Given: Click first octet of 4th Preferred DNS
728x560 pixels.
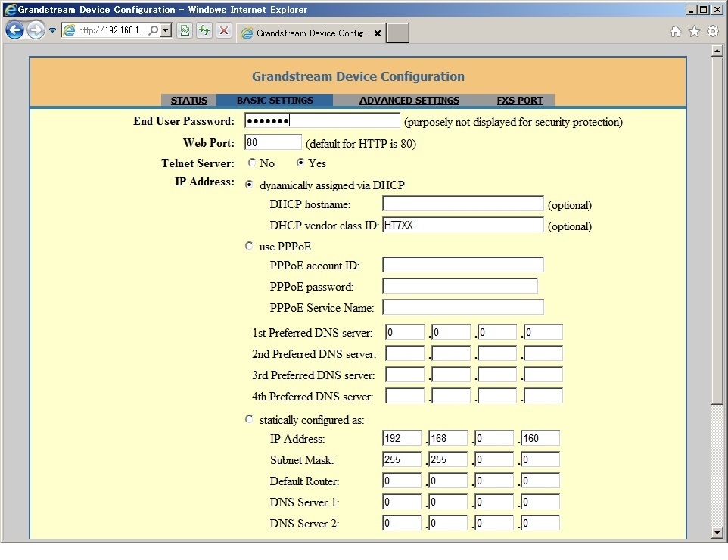Looking at the screenshot, I should 405,396.
